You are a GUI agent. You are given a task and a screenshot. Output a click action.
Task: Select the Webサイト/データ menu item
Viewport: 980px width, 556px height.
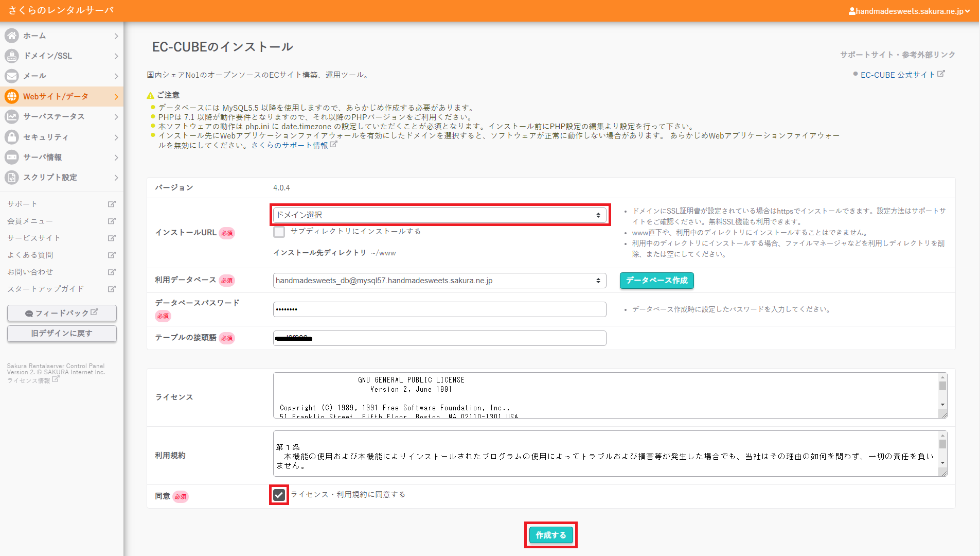coord(62,96)
